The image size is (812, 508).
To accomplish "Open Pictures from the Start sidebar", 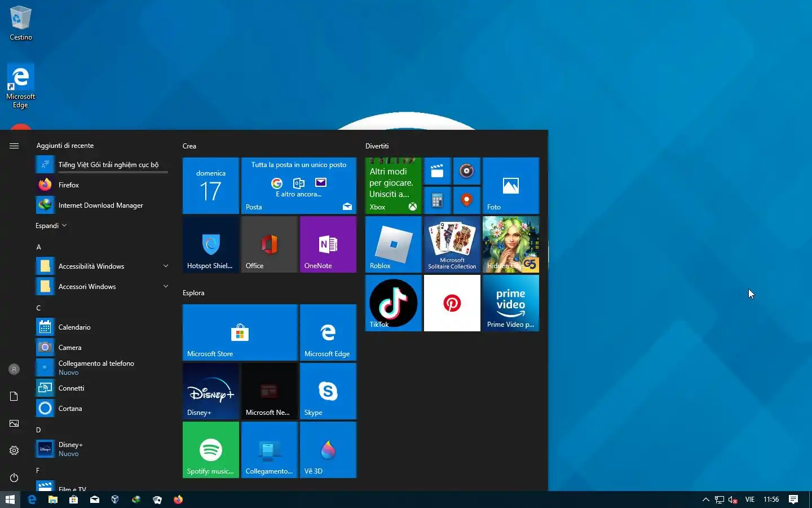I will tap(14, 423).
